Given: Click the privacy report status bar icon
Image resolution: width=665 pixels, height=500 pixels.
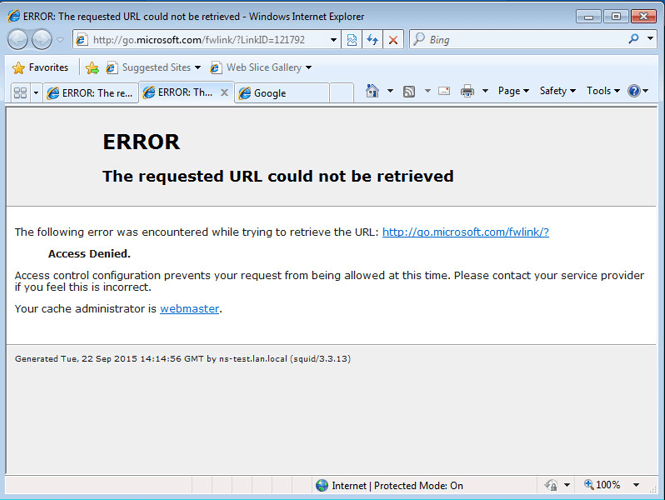Looking at the screenshot, I should click(x=551, y=485).
